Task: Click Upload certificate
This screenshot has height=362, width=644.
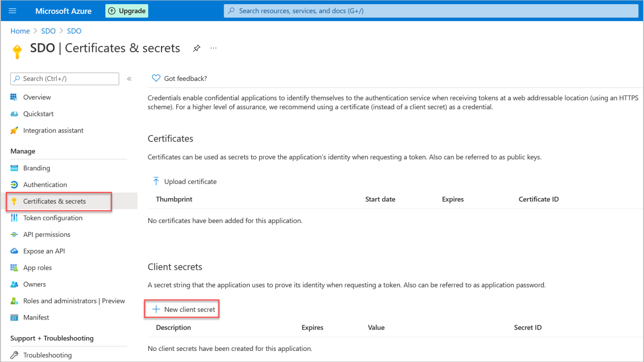Action: coord(184,181)
